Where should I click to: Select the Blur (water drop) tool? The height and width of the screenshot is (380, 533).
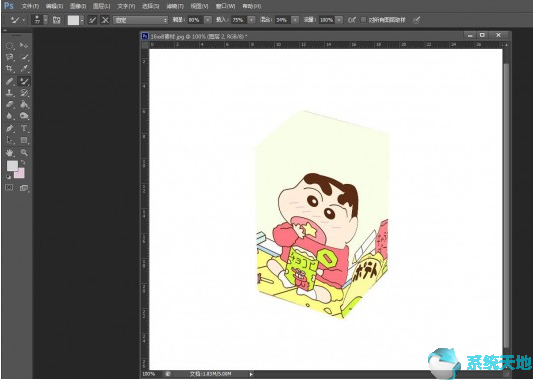click(x=10, y=116)
